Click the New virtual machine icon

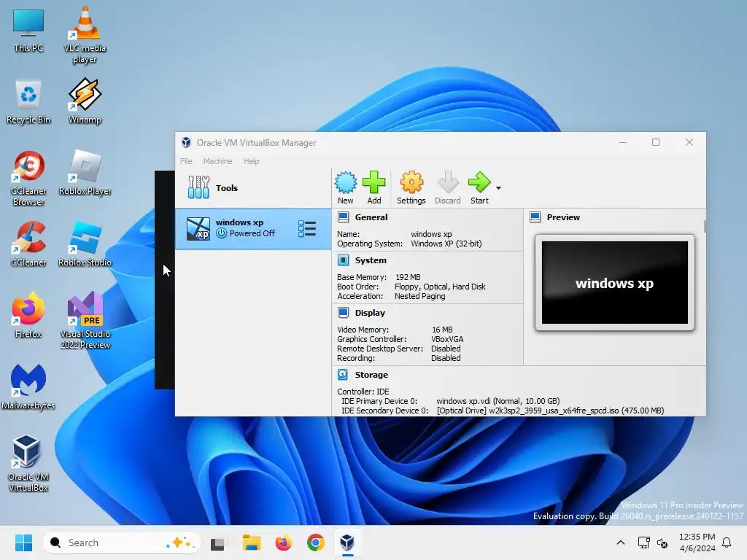(x=345, y=187)
